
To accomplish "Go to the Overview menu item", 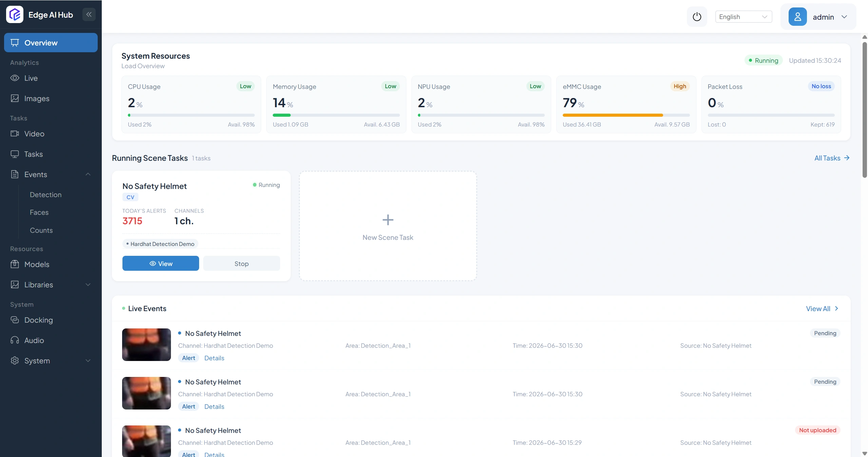I will 51,43.
